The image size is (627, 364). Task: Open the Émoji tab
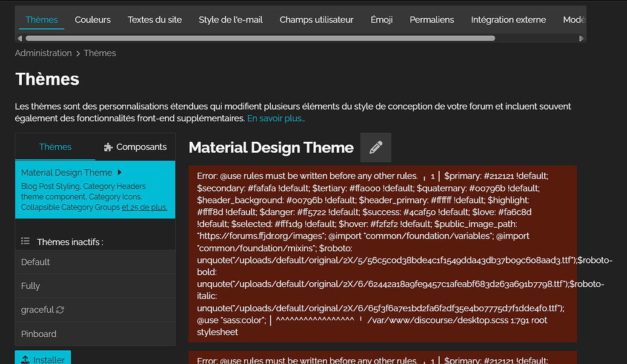click(x=382, y=19)
